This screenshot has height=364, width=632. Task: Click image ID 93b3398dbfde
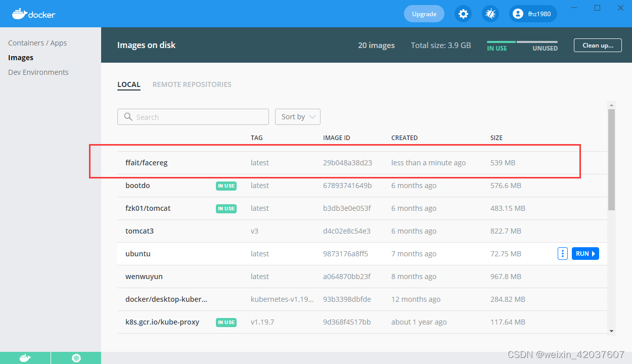pyautogui.click(x=347, y=299)
